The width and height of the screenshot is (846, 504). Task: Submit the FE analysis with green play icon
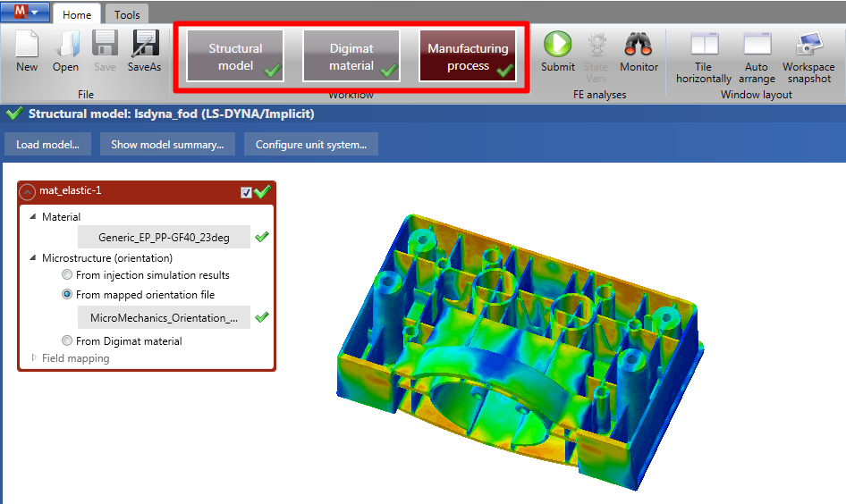(557, 44)
